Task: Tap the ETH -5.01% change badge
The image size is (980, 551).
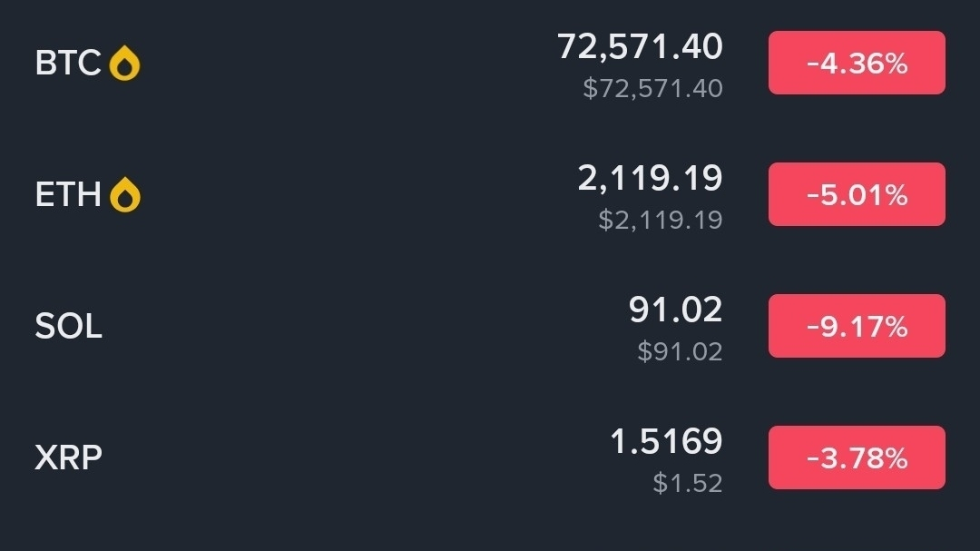Action: click(857, 194)
